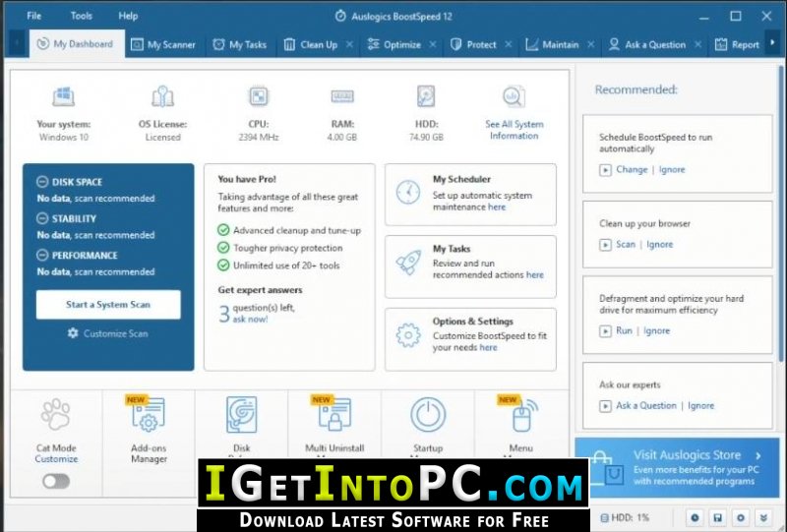Screen dimensions: 787x532
Task: Open the Disk Defrag tool icon
Action: 241,415
